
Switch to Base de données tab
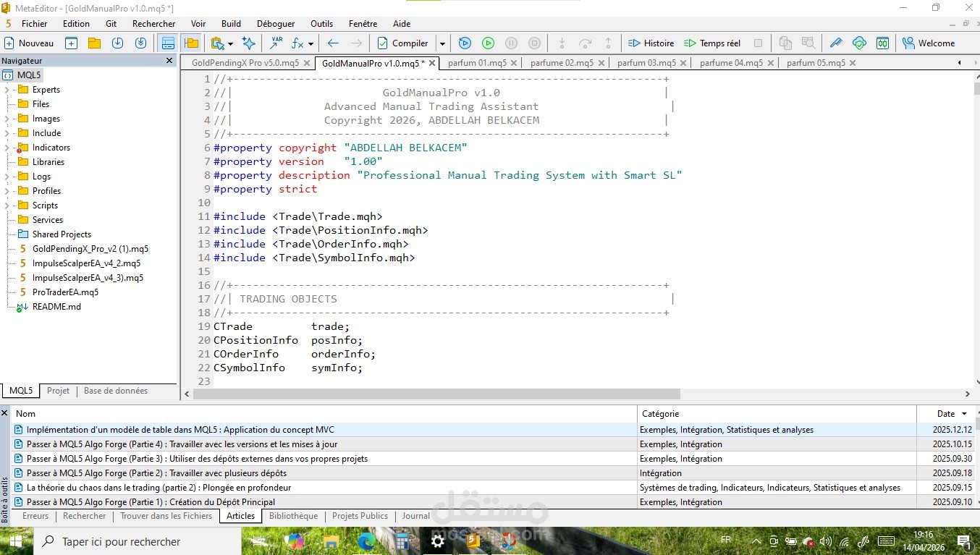point(116,391)
